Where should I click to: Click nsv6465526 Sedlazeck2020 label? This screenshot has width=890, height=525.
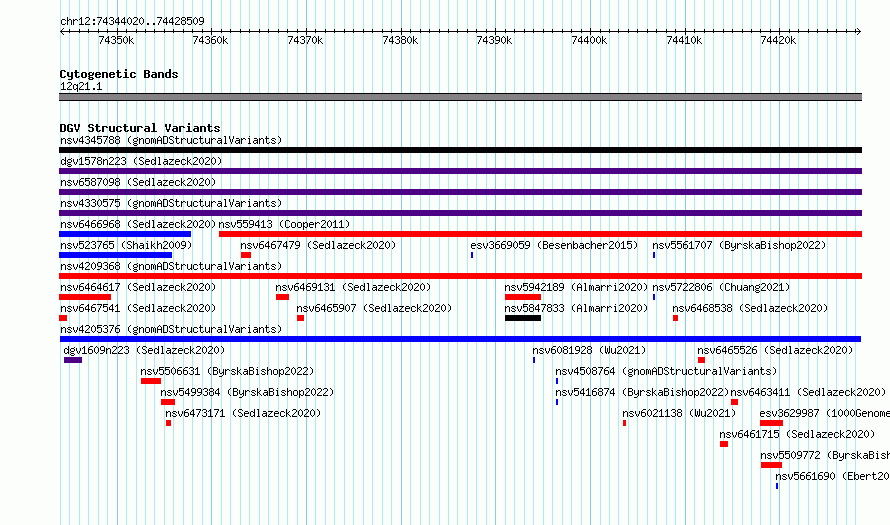(x=775, y=350)
